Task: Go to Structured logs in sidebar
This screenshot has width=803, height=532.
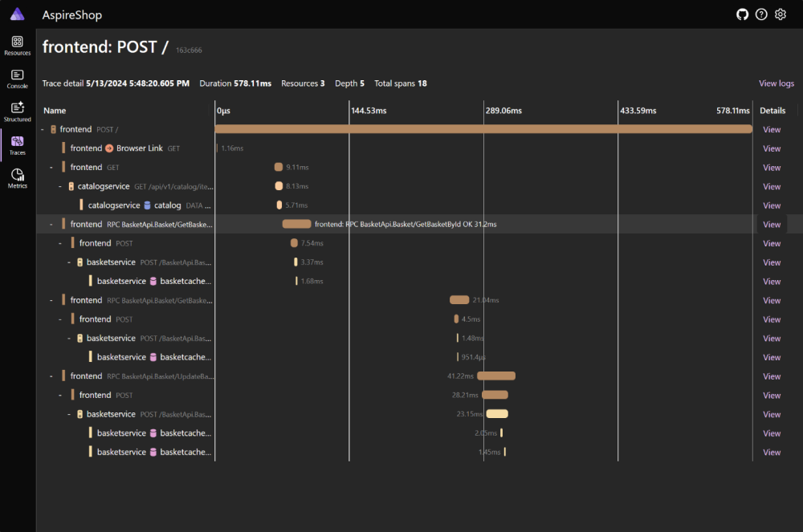Action: click(18, 112)
